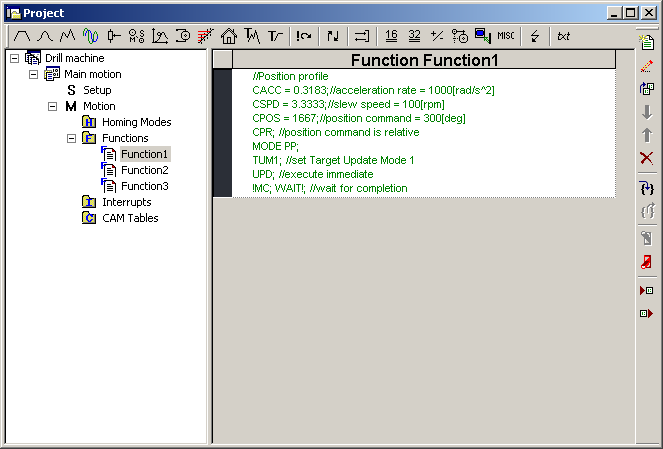The width and height of the screenshot is (663, 449).
Task: Select CAM Tables in the tree
Action: (129, 218)
